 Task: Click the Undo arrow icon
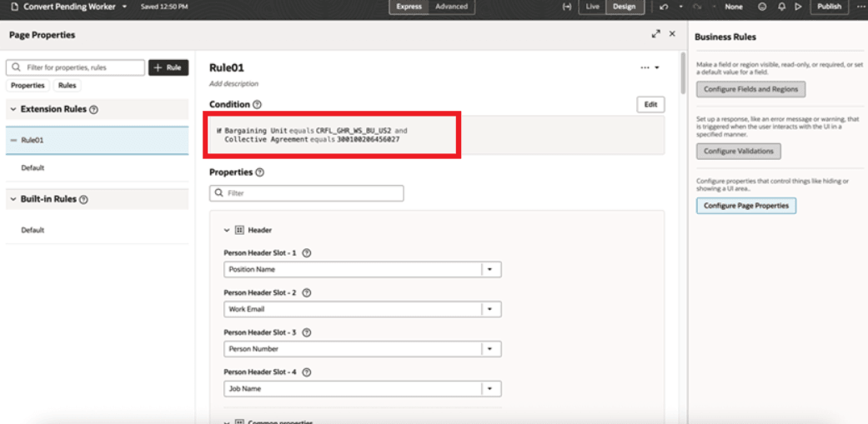pyautogui.click(x=664, y=7)
